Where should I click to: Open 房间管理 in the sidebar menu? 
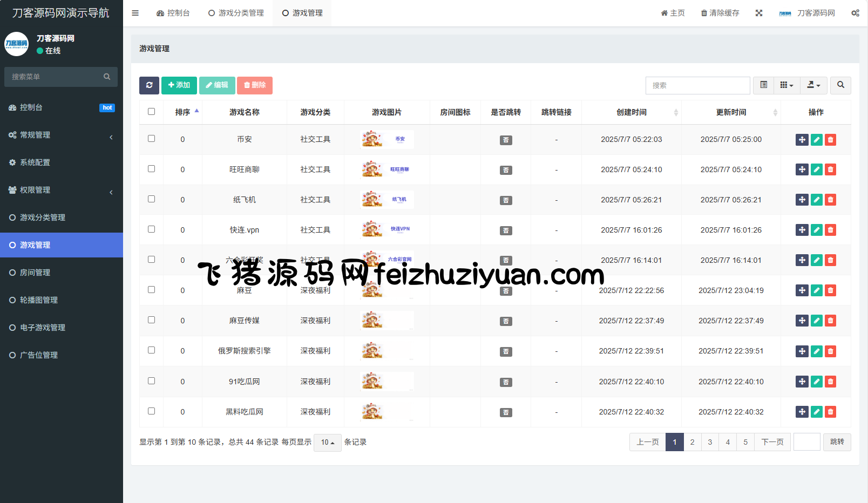click(x=35, y=273)
